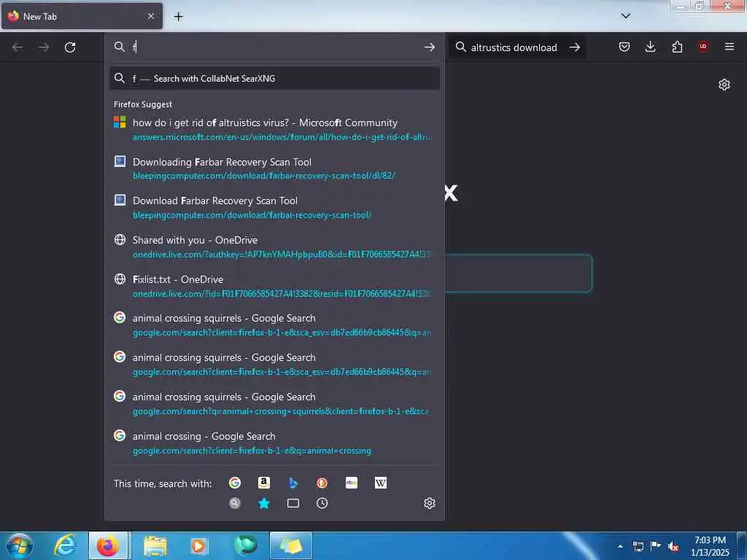The height and width of the screenshot is (560, 747).
Task: Open a new tab with plus button
Action: click(x=178, y=17)
